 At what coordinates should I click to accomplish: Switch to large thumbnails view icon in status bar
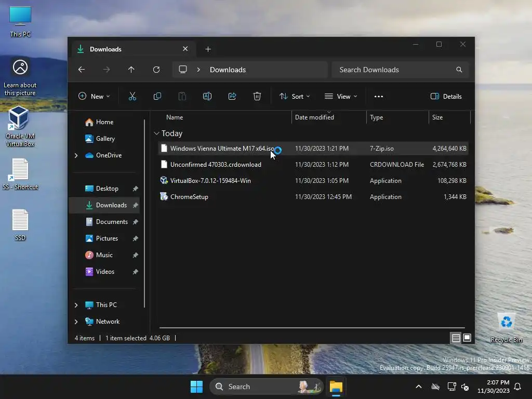(467, 338)
